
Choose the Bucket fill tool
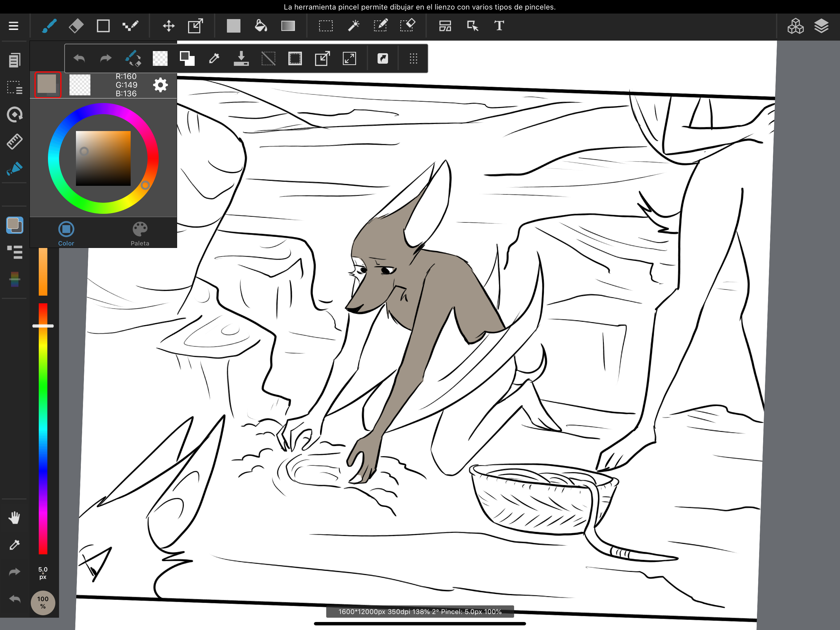(x=260, y=26)
